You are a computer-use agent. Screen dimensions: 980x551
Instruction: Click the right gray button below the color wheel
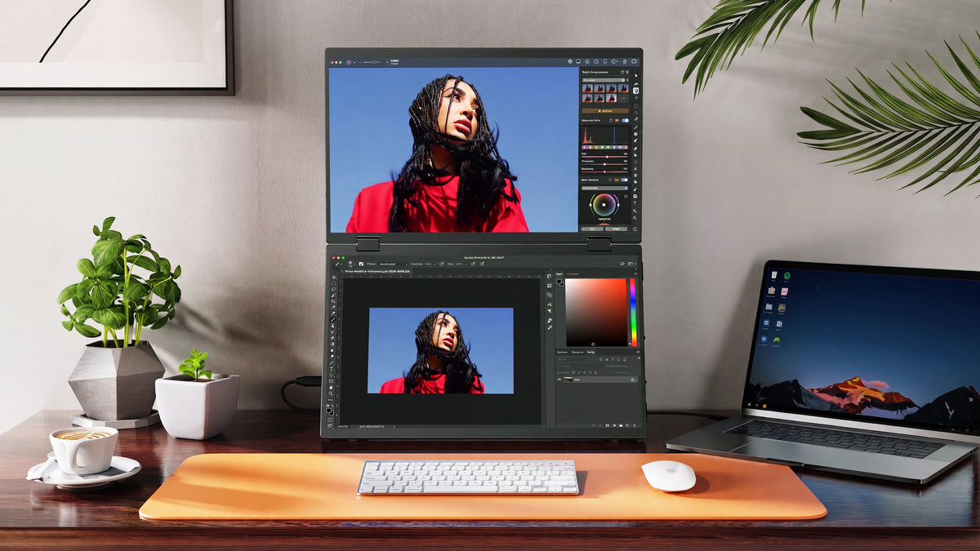coord(616,229)
